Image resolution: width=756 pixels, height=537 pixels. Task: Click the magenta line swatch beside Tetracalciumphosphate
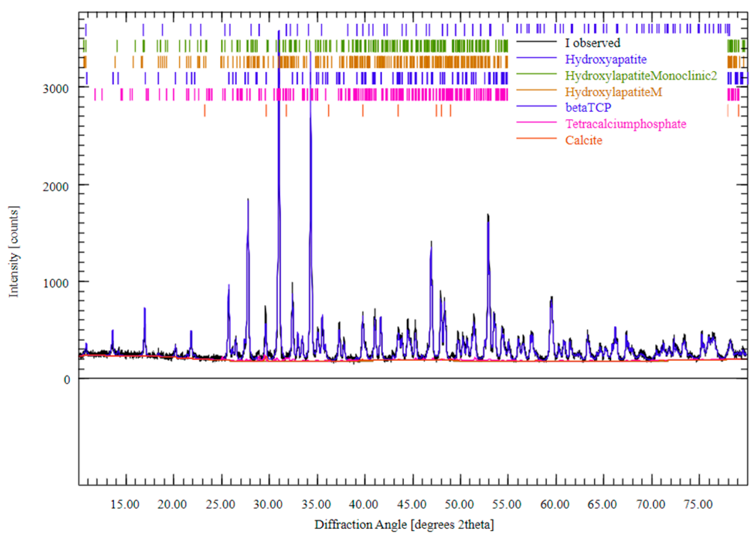click(536, 123)
